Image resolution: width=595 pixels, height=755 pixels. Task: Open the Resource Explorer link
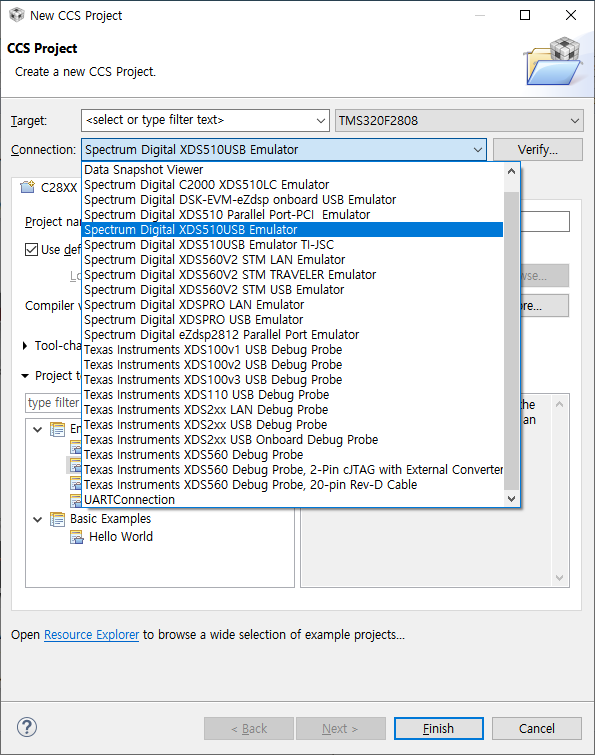(x=91, y=635)
